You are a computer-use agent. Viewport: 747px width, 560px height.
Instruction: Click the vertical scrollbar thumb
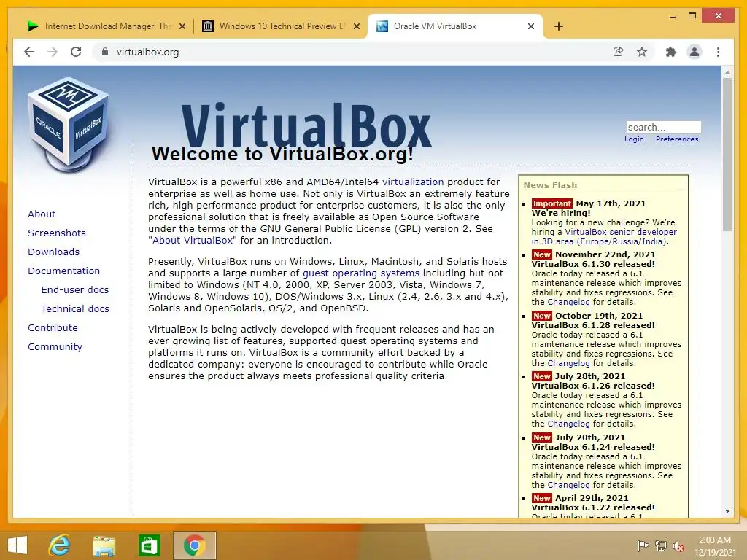[x=727, y=155]
